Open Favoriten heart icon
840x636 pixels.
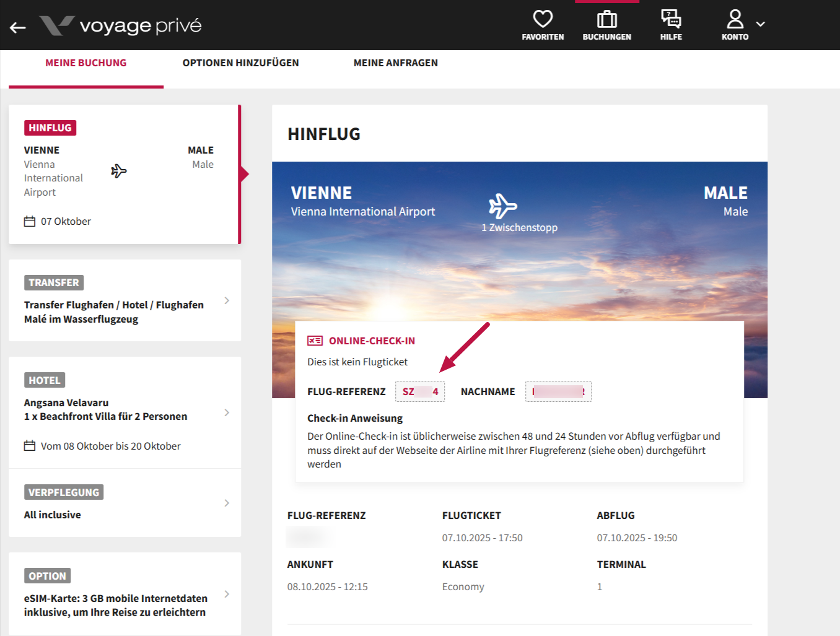pos(543,19)
